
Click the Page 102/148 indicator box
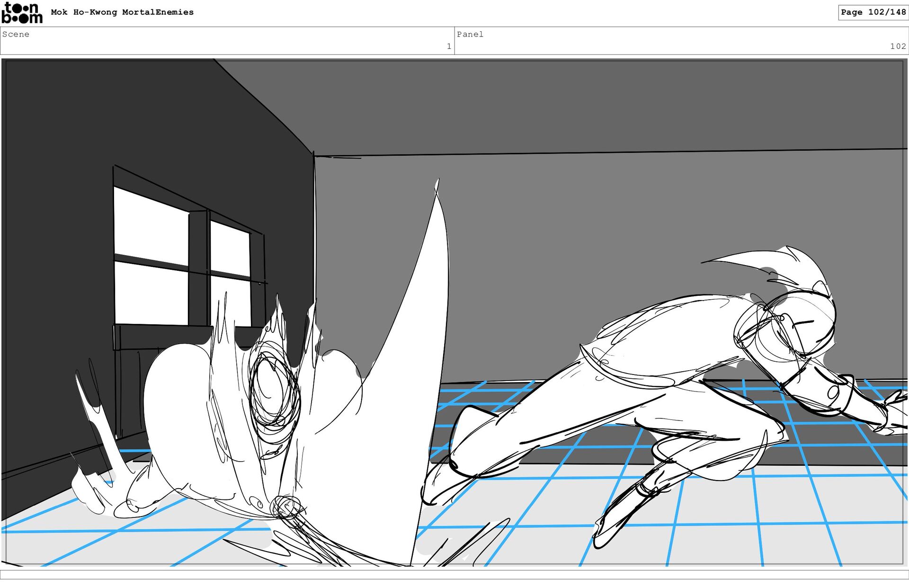873,12
